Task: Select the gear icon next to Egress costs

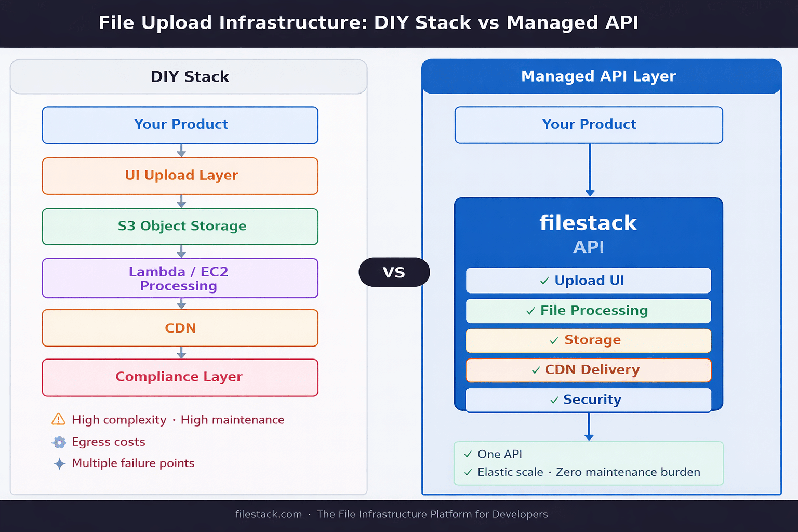Action: [x=59, y=442]
